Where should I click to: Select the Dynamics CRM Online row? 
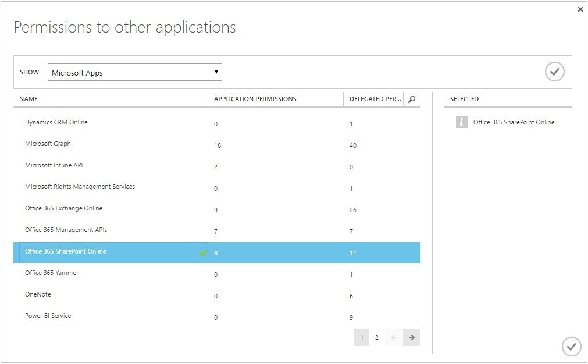(217, 123)
